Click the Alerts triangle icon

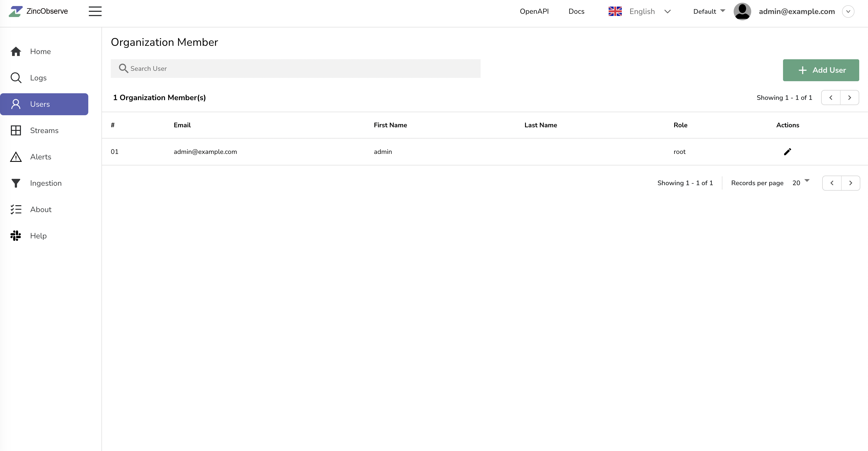coord(16,157)
